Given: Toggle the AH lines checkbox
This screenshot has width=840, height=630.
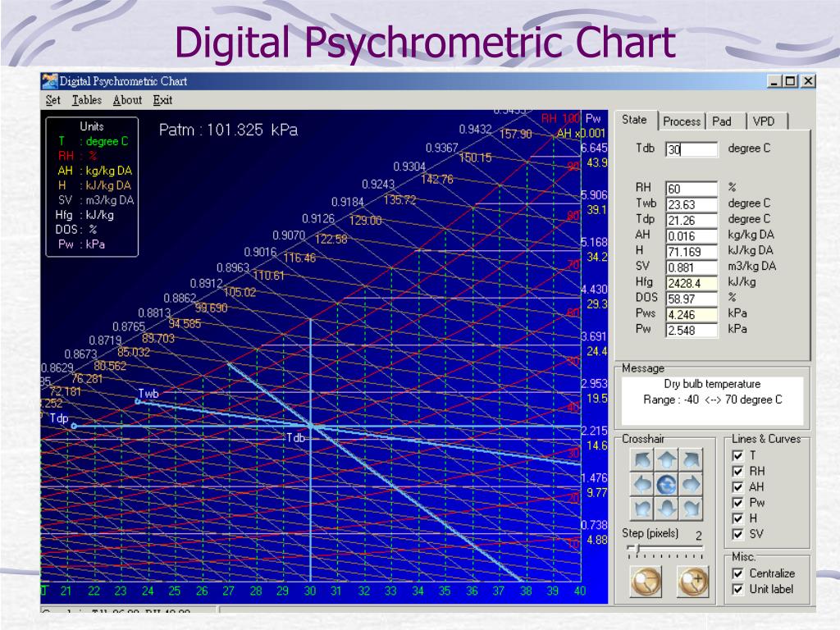Looking at the screenshot, I should pos(737,486).
